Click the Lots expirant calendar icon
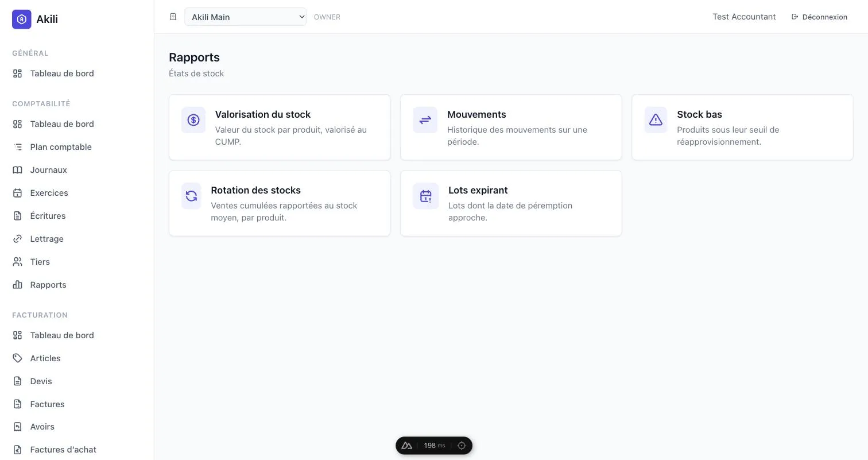Viewport: 868px width, 460px height. [x=426, y=196]
